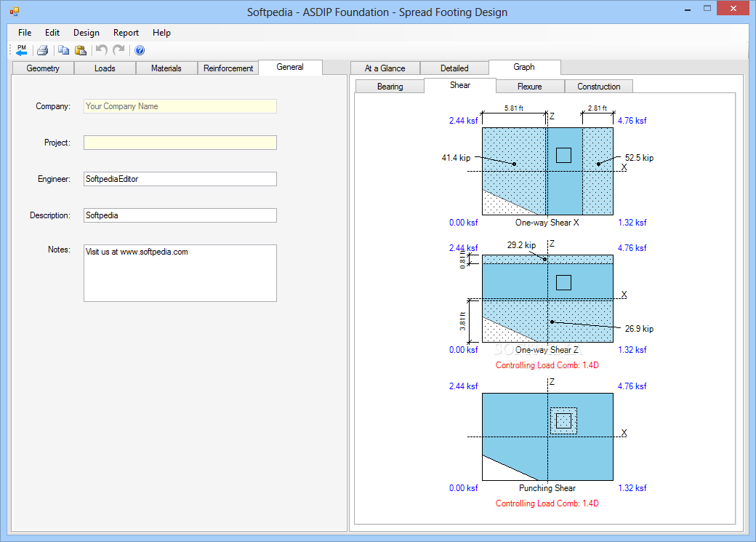Open the Design menu
This screenshot has width=756, height=542.
[x=87, y=32]
